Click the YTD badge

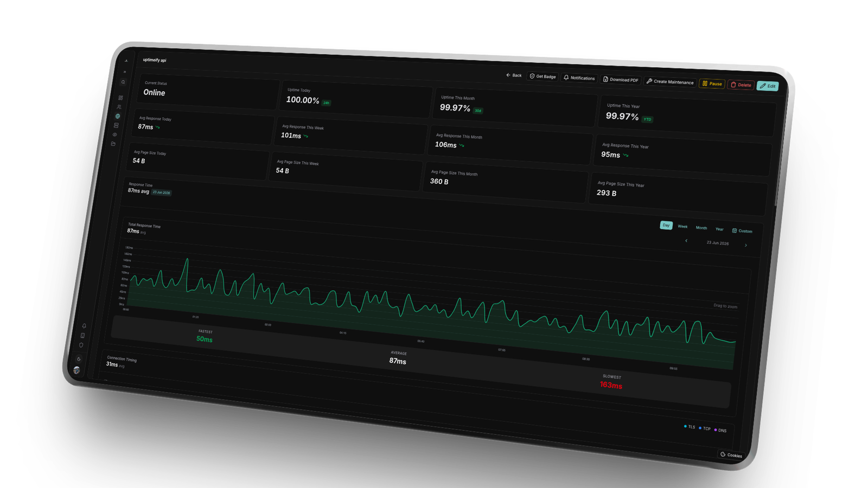647,119
